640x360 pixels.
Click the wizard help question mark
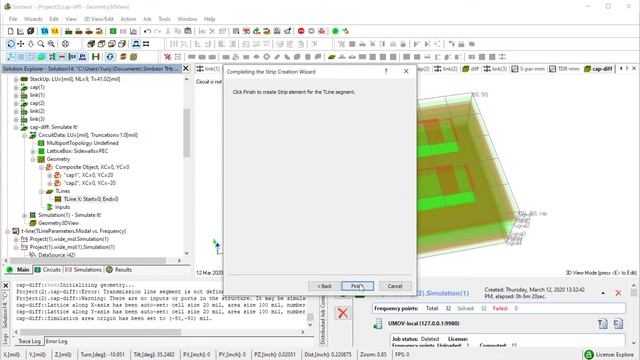[386, 71]
